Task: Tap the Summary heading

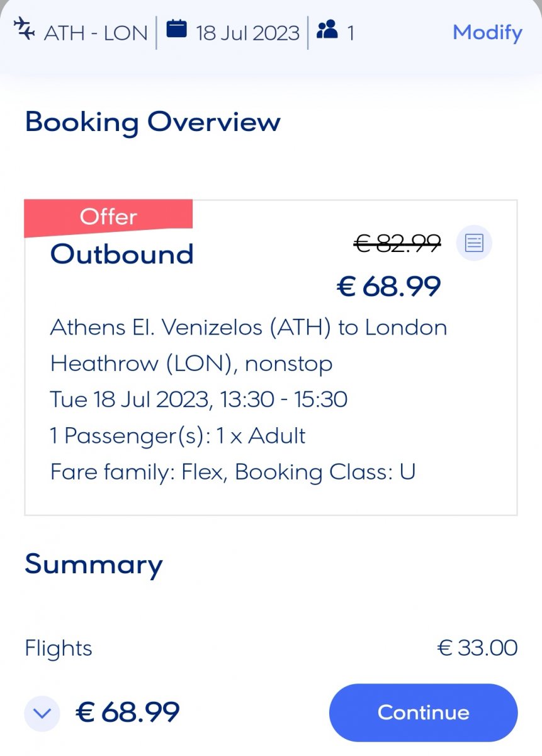Action: 94,564
